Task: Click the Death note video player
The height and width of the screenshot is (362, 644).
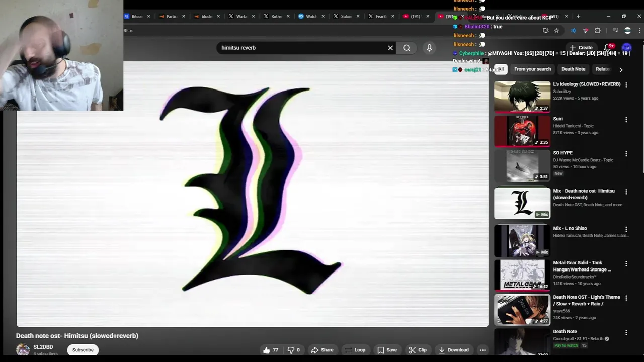Action: tap(253, 194)
